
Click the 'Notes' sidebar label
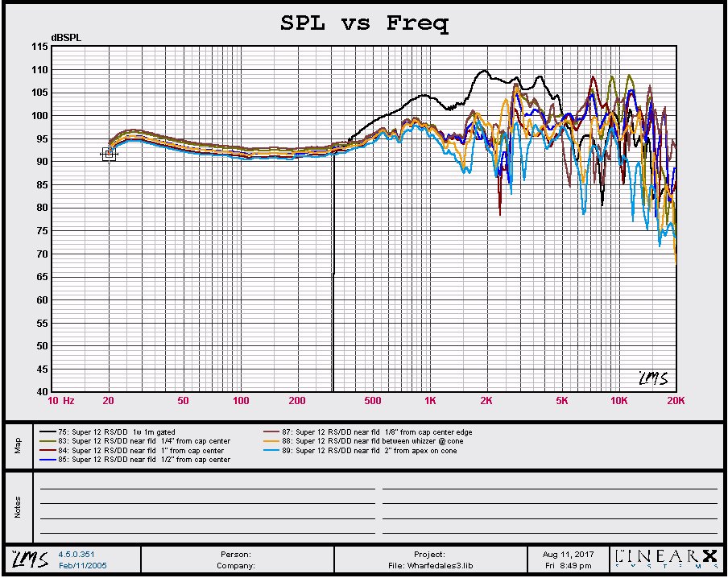tap(18, 506)
